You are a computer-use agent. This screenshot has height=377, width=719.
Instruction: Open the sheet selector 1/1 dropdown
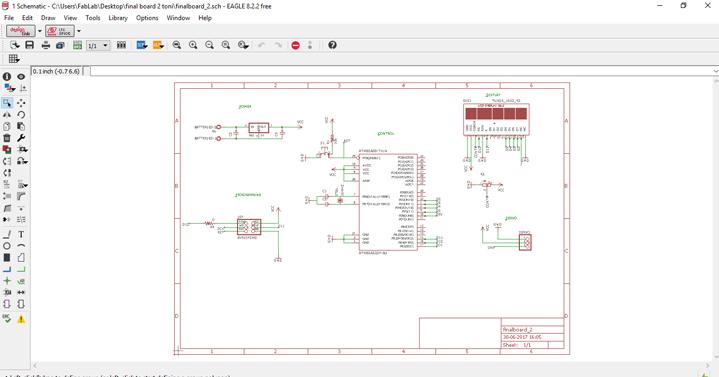pyautogui.click(x=98, y=45)
